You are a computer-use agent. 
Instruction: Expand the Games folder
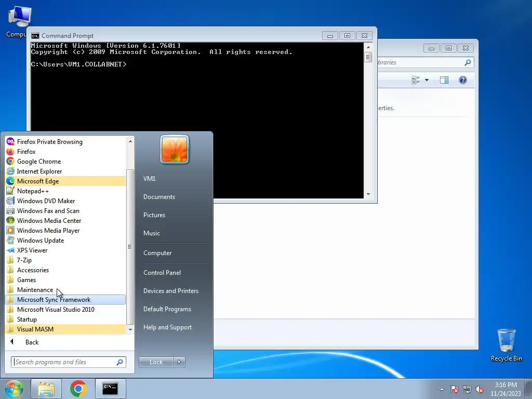65,280
